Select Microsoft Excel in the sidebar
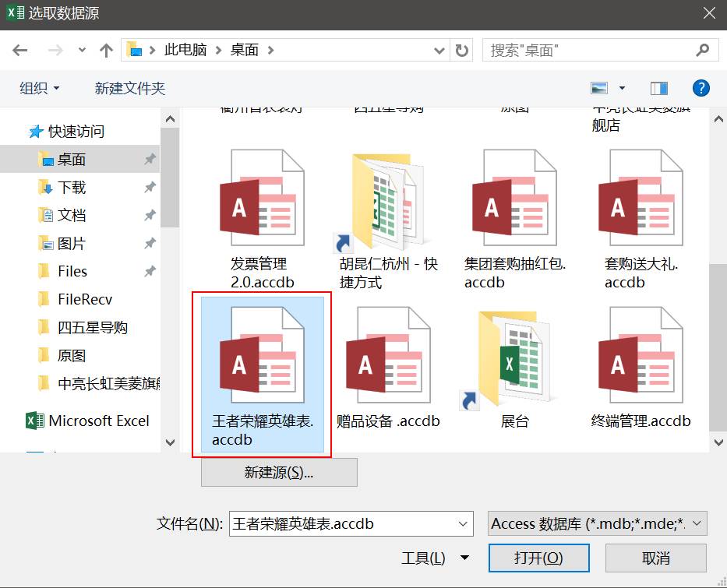Image resolution: width=727 pixels, height=588 pixels. coord(94,421)
